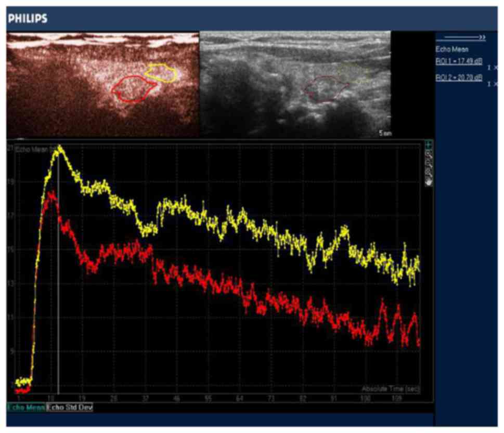Click the ROI 2 = 20.70 dB link

click(x=459, y=77)
